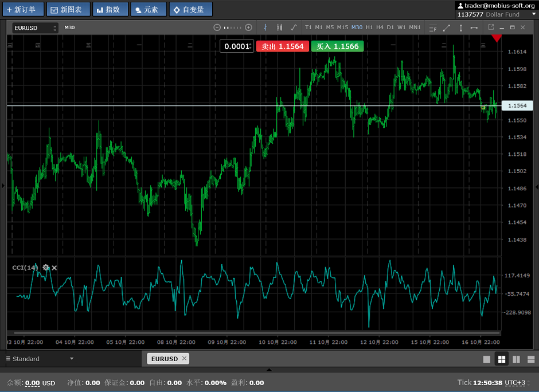Open the trader@mobius-soft.org account menu
Image resolution: width=539 pixels, height=392 pixels.
coord(496,6)
